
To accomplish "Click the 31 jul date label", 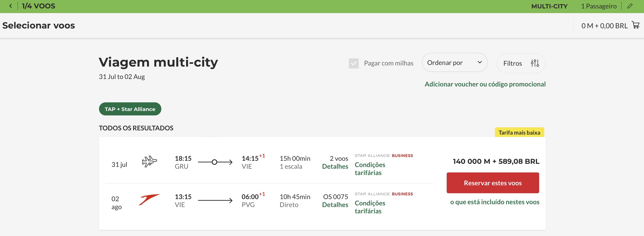I will click(119, 164).
